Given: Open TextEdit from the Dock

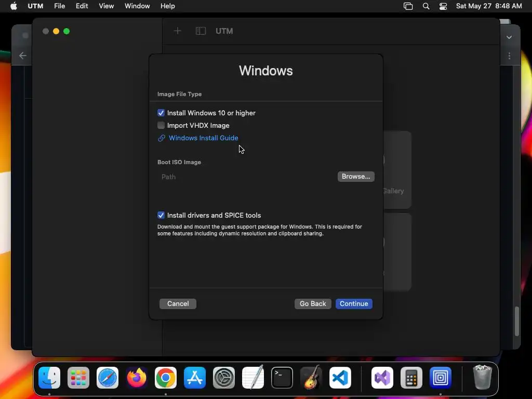Looking at the screenshot, I should pos(253,378).
